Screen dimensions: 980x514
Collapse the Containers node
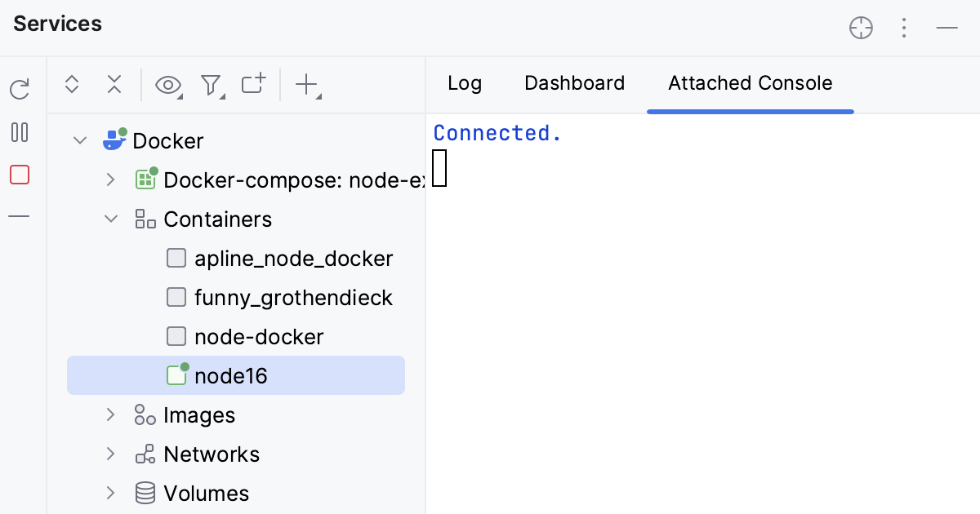111,219
